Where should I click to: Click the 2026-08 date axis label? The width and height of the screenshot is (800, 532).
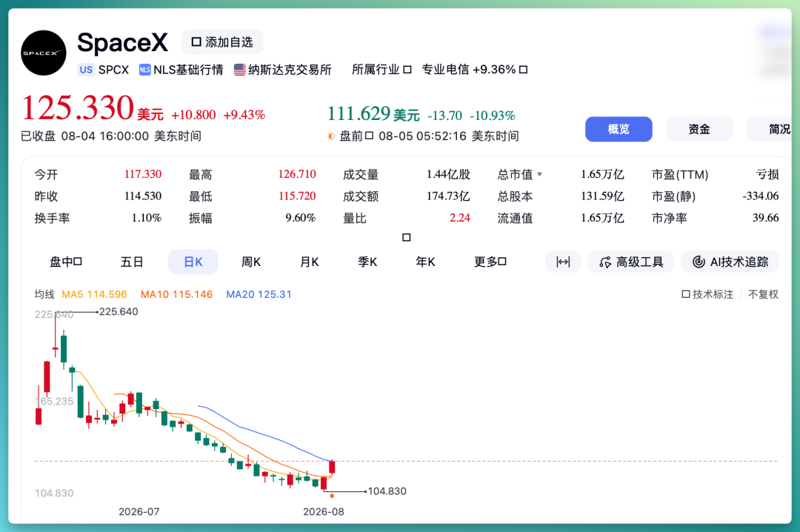(x=324, y=511)
